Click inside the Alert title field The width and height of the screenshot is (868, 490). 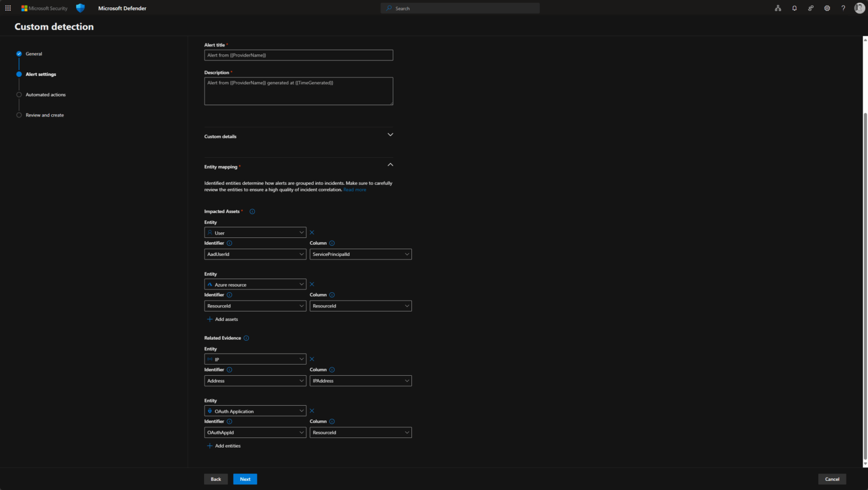click(298, 55)
